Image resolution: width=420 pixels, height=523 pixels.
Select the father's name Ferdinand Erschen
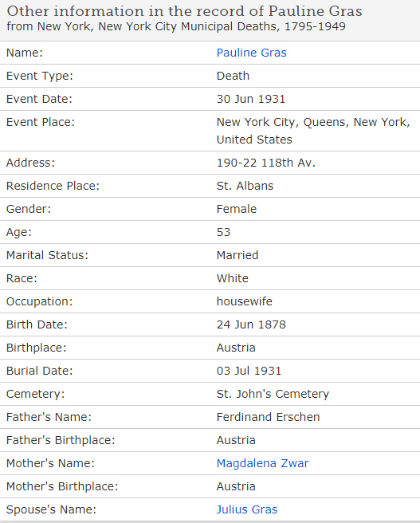point(268,417)
